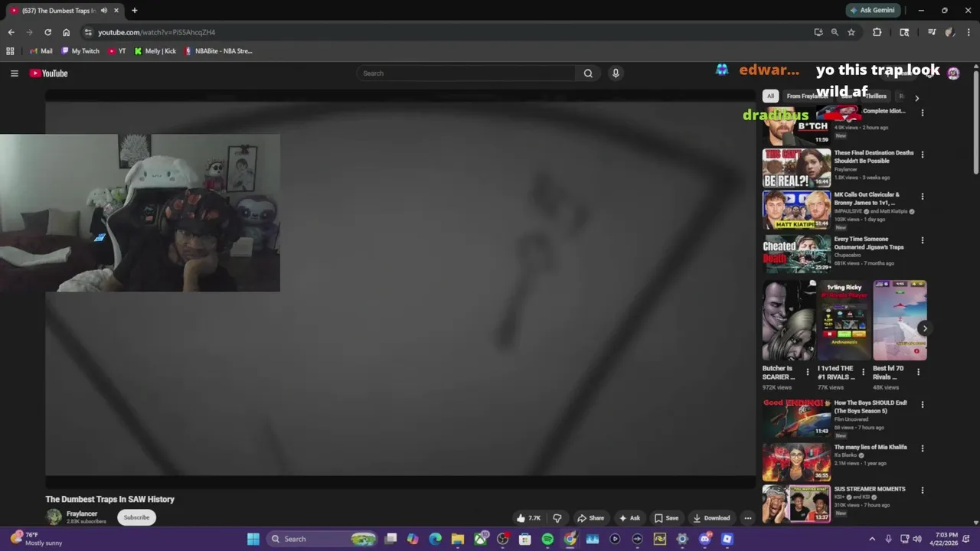Launch Spotify from the taskbar
The height and width of the screenshot is (551, 980).
click(547, 539)
